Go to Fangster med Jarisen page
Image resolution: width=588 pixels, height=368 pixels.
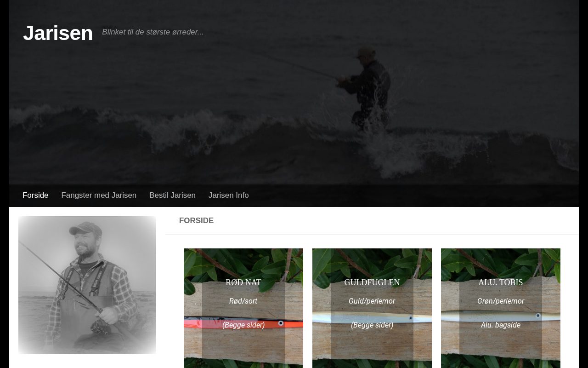[99, 195]
